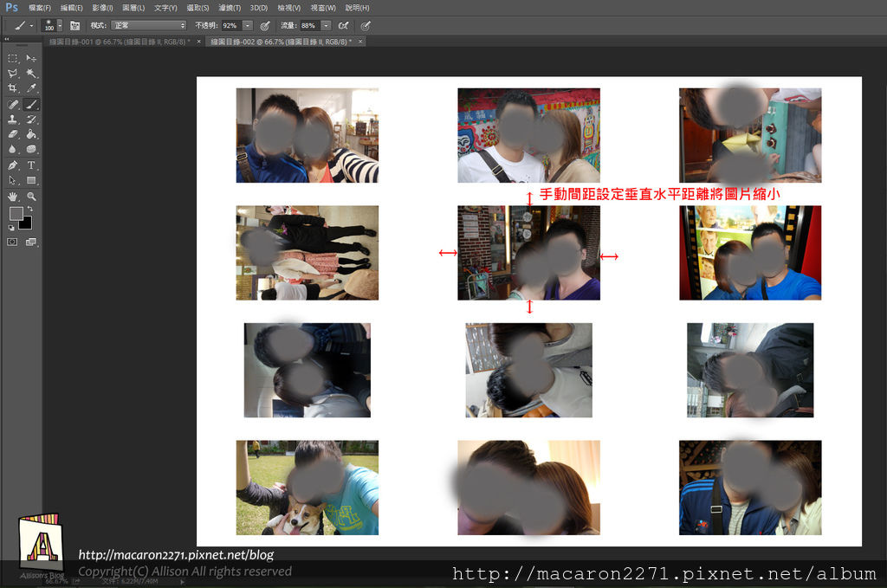Change the screen mode icon
Image resolution: width=887 pixels, height=588 pixels.
[x=31, y=242]
